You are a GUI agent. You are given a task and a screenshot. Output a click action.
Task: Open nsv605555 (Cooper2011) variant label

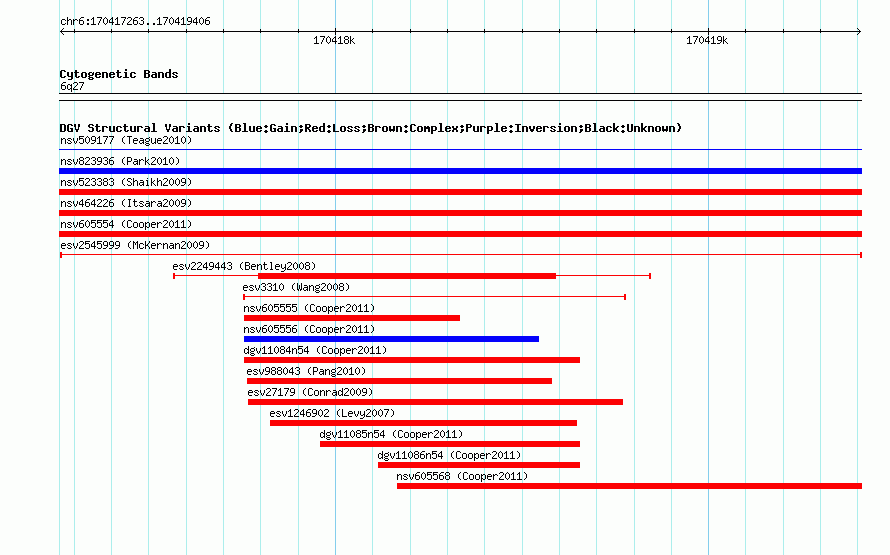(309, 308)
